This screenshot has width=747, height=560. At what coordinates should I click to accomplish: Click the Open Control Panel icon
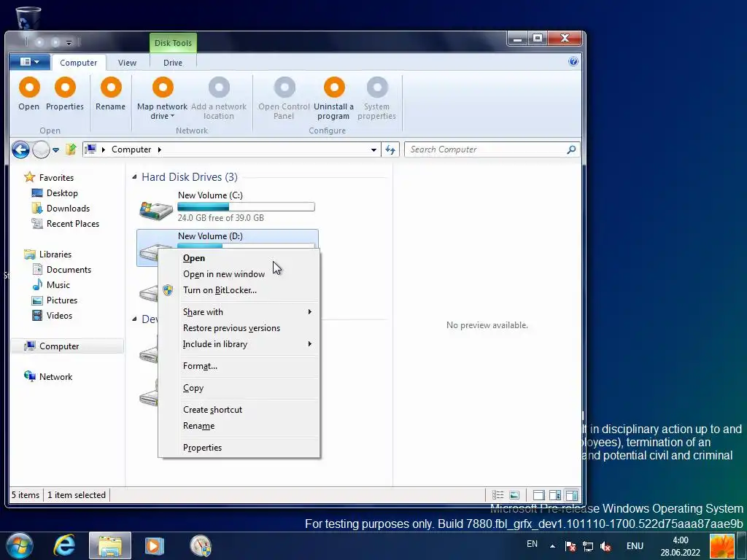[x=285, y=87]
